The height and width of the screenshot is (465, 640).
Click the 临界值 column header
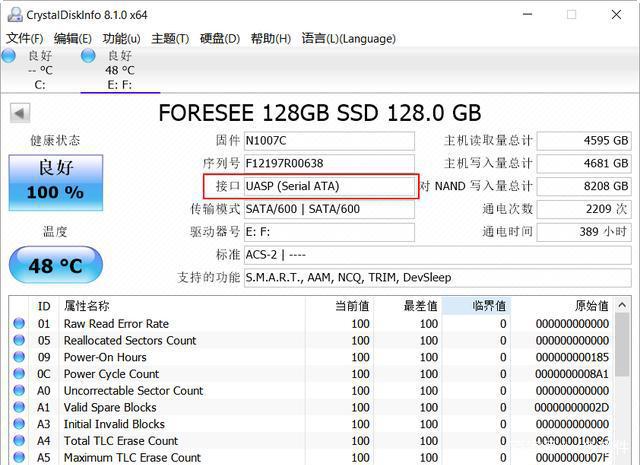coord(476,306)
